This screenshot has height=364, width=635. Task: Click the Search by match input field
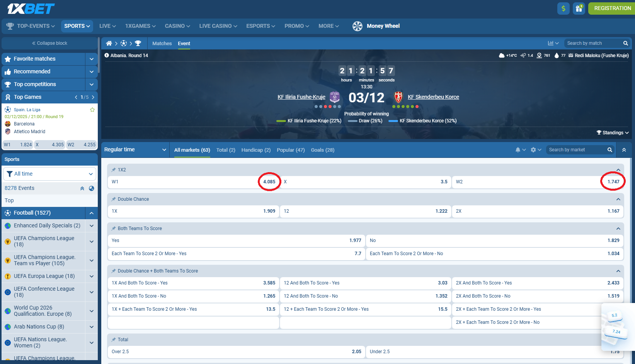click(591, 43)
